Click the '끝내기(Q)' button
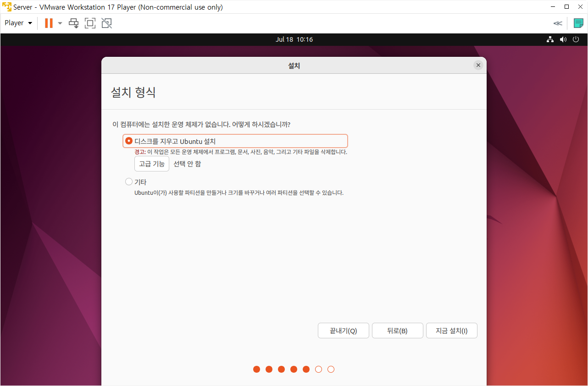The image size is (588, 386). [x=344, y=331]
